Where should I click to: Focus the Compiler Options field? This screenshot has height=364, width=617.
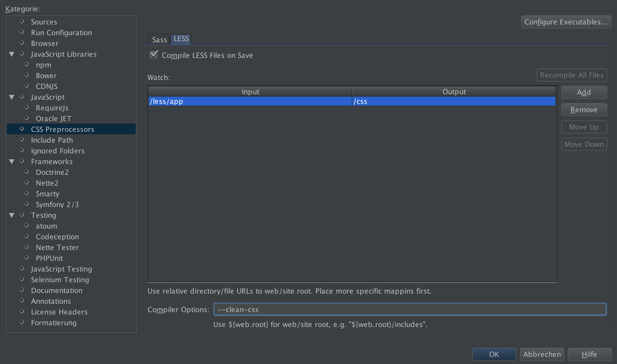pyautogui.click(x=410, y=309)
